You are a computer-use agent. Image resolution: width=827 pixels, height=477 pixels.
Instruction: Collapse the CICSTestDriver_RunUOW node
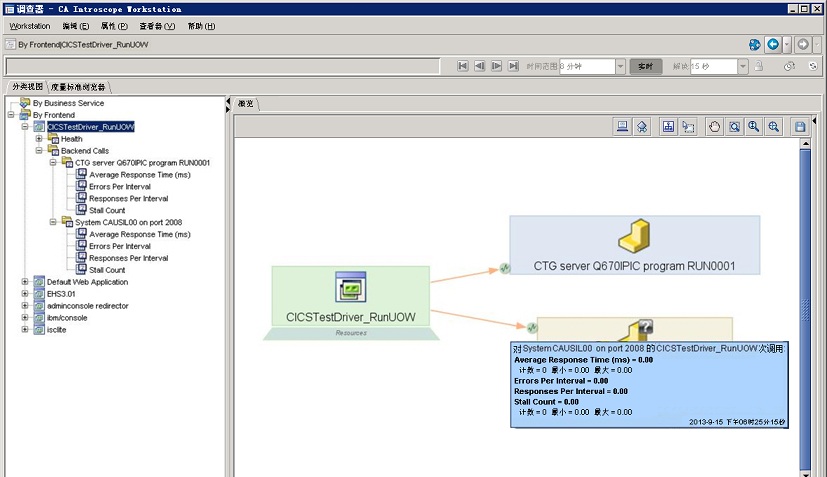[x=25, y=127]
